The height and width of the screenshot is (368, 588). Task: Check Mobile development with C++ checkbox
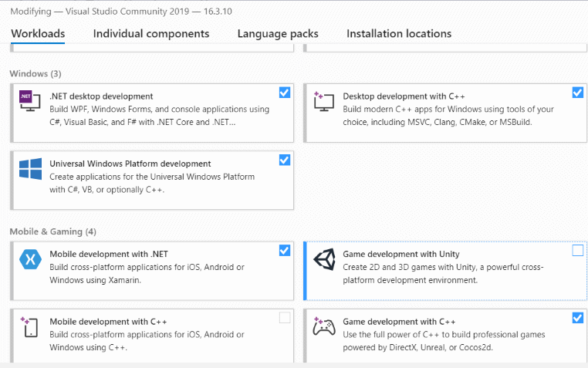click(285, 318)
